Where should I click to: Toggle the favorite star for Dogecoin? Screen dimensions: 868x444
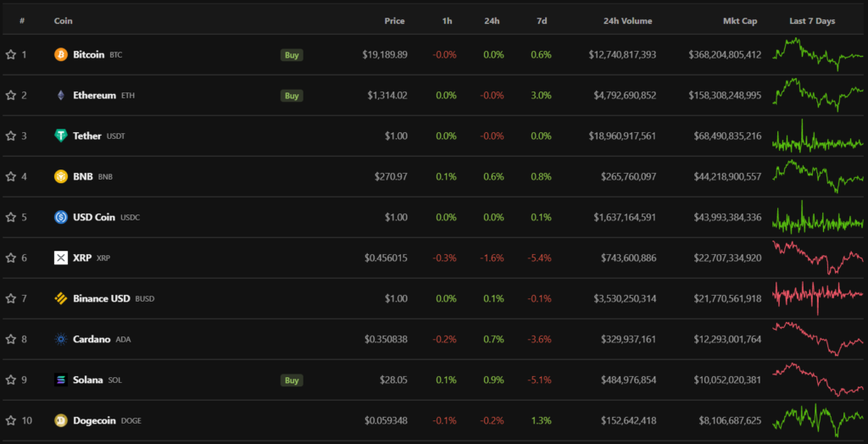11,420
